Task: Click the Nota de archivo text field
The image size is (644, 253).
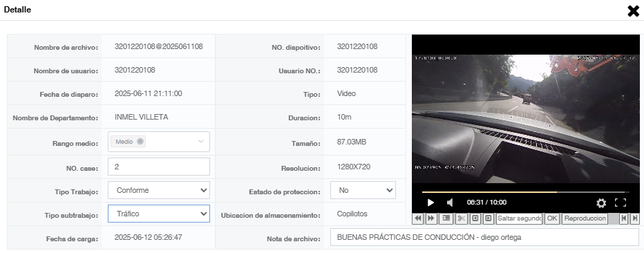Action: click(484, 237)
